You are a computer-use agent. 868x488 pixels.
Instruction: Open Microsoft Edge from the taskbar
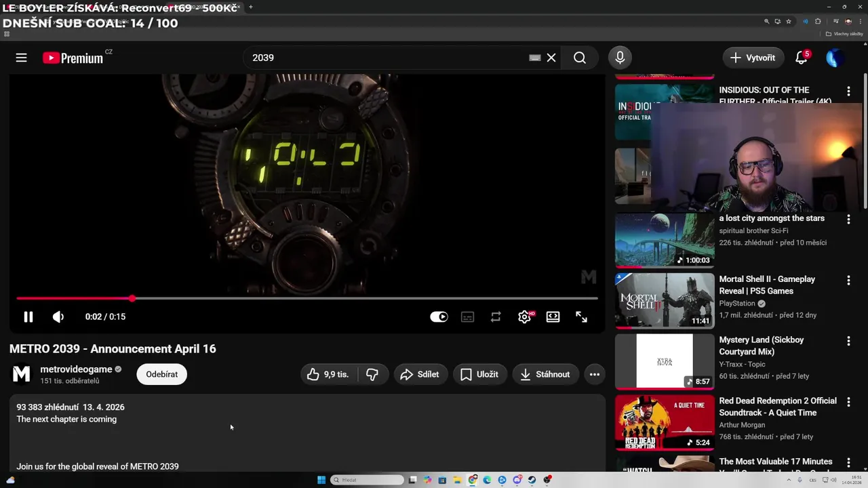pos(487,480)
